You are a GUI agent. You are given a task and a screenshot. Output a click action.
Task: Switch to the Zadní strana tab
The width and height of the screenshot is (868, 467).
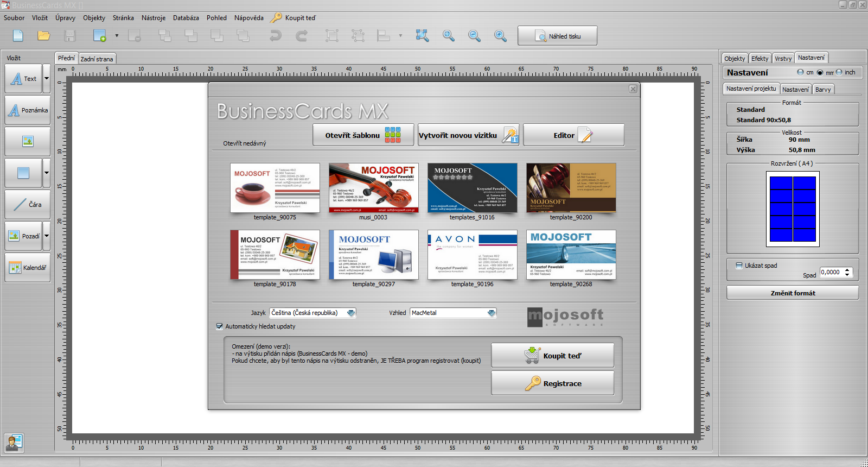coord(97,59)
